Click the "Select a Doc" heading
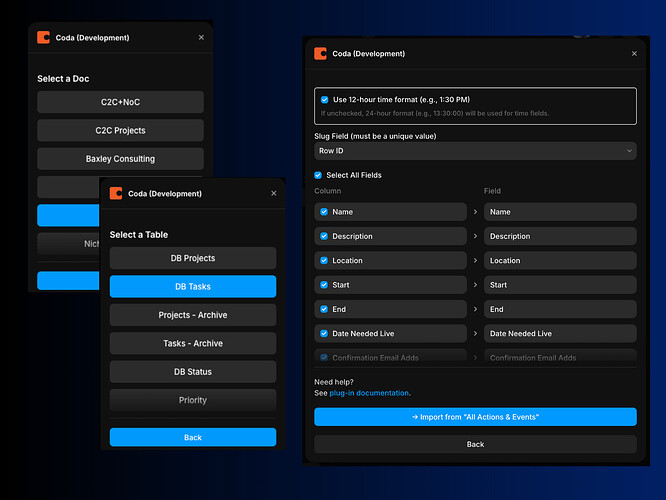666x500 pixels. tap(63, 79)
